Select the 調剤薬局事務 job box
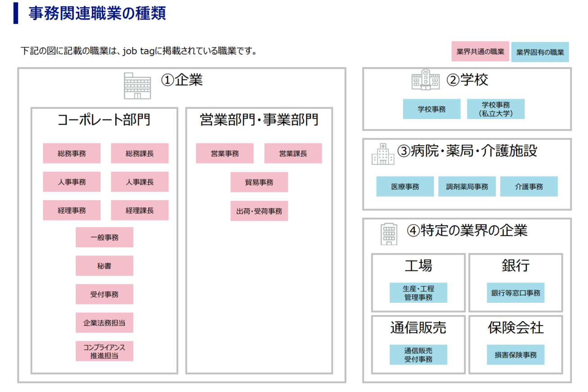This screenshot has height=392, width=588. tap(467, 187)
